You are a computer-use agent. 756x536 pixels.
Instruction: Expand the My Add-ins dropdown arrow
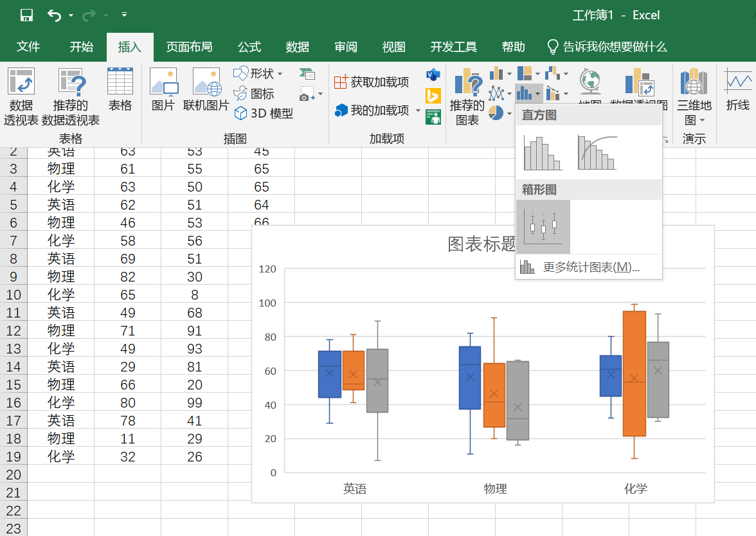[x=418, y=111]
